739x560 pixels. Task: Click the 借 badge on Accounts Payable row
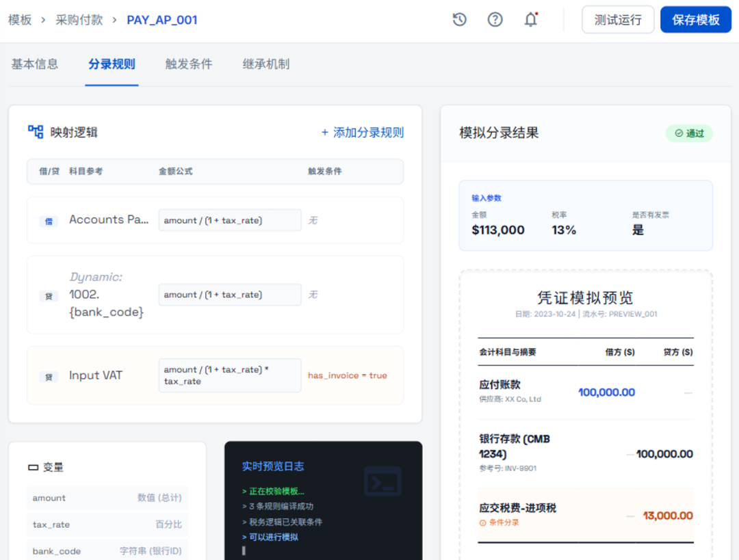point(49,221)
